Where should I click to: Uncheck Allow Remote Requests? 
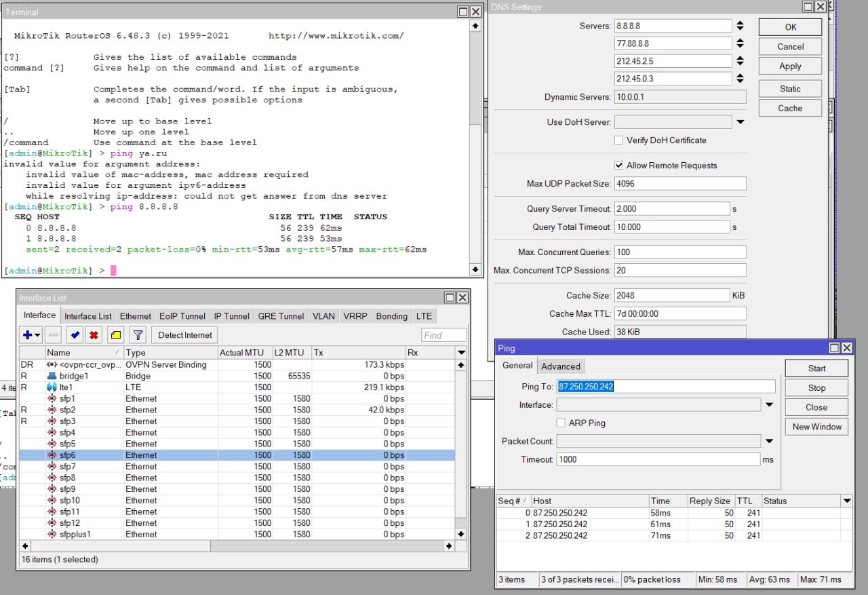pyautogui.click(x=618, y=166)
